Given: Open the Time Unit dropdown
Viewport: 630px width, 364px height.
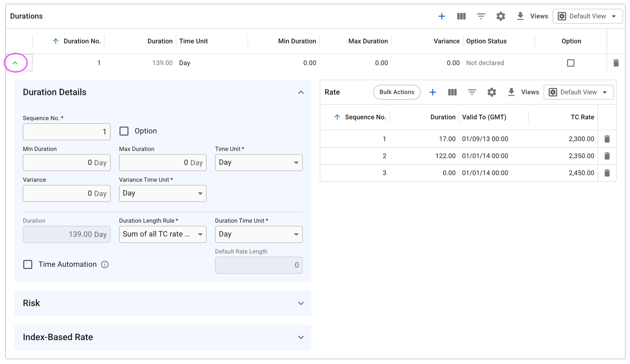Looking at the screenshot, I should click(x=259, y=163).
